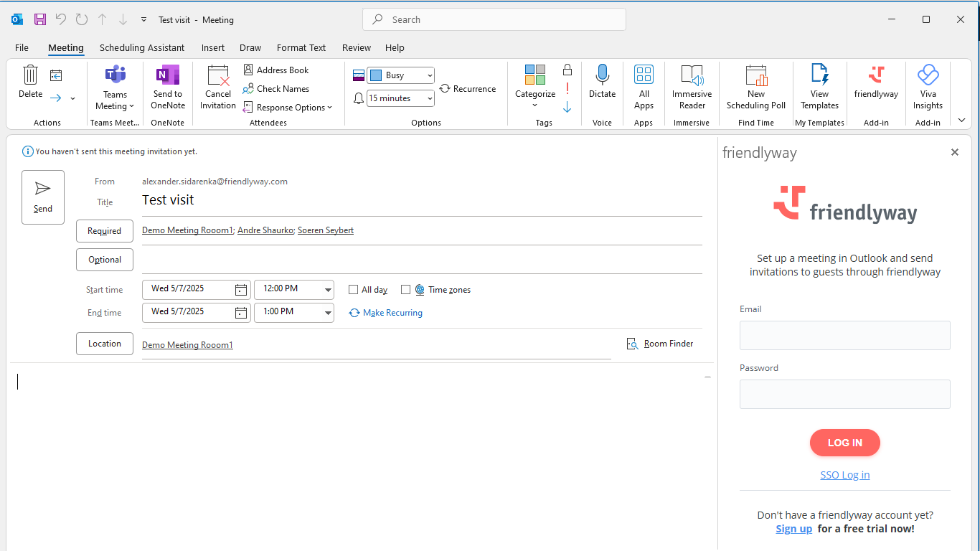Open the Room Finder
The width and height of the screenshot is (980, 551).
(x=660, y=344)
